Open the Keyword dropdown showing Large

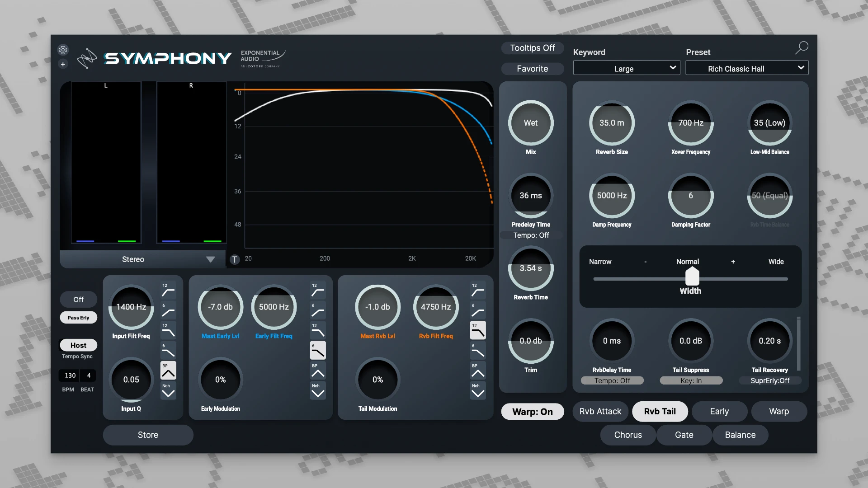click(x=626, y=68)
